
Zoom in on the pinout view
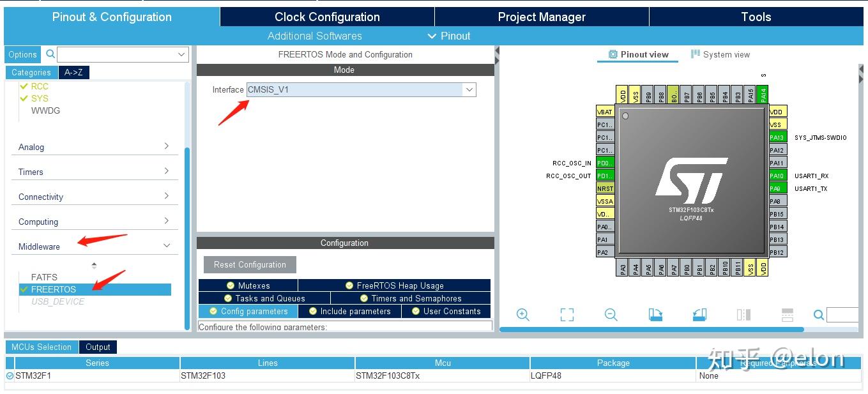coord(523,314)
